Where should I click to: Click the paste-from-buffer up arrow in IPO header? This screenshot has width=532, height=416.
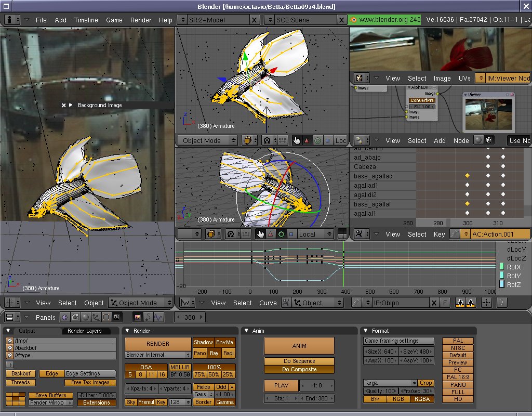click(471, 303)
